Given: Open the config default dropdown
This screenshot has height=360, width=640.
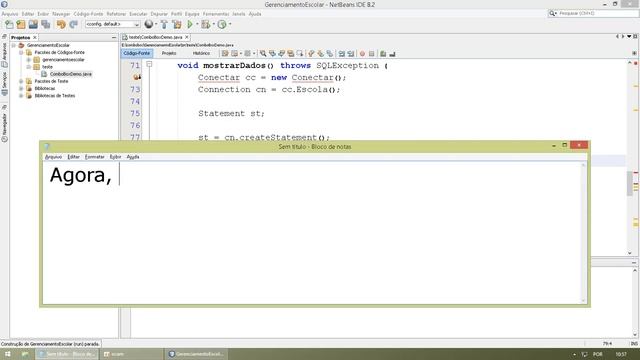Looking at the screenshot, I should (112, 24).
